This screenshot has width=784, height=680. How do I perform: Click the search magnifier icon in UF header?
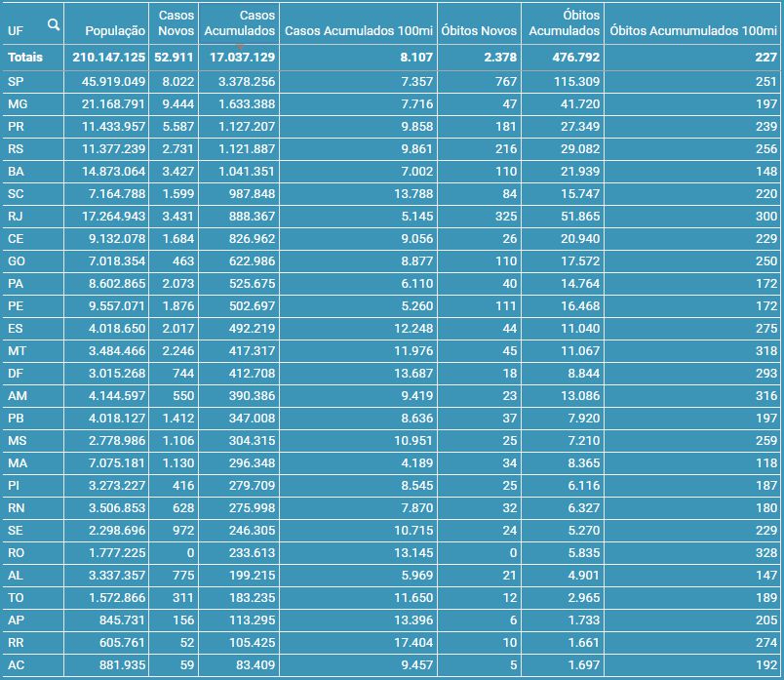54,24
